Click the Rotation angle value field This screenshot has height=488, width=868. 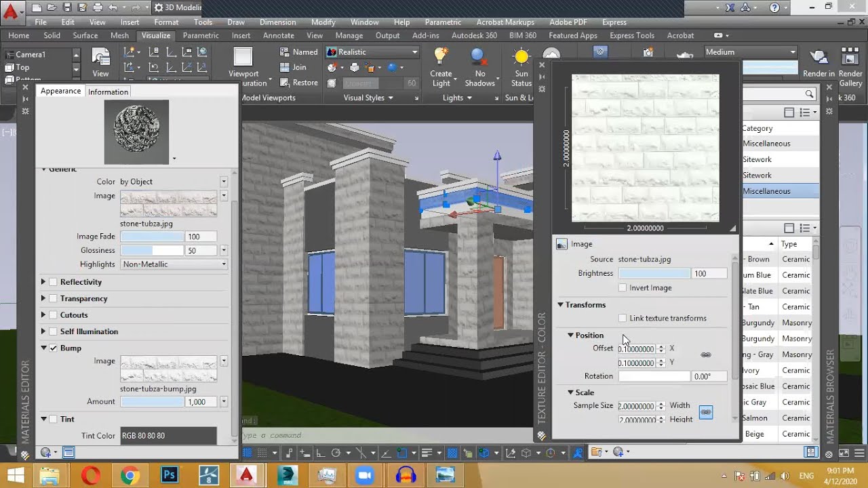pos(709,376)
